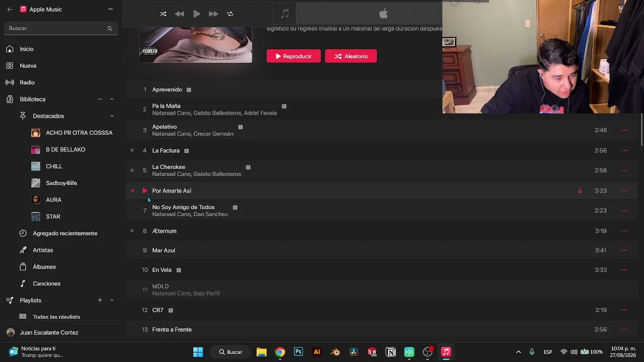This screenshot has height=362, width=644.
Task: Skip to next track in top controls
Action: pyautogui.click(x=213, y=14)
